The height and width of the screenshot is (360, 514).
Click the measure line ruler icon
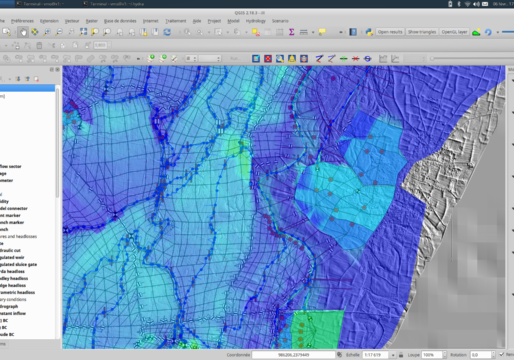303,32
